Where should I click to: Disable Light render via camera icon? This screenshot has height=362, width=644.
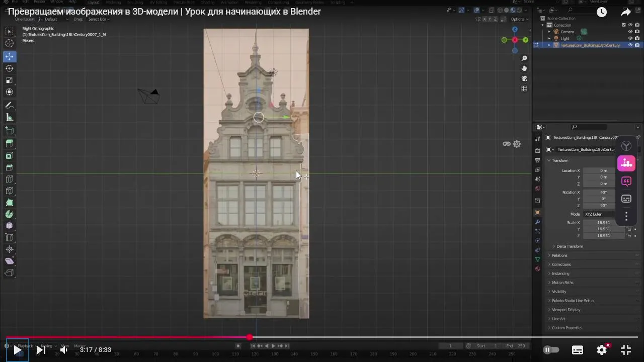coord(637,38)
